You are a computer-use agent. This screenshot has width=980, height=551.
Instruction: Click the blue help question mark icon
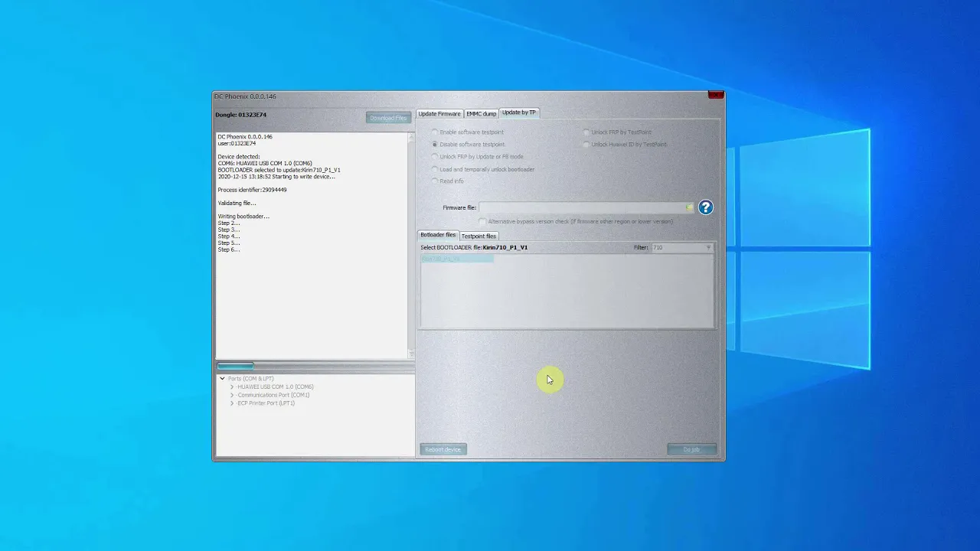pyautogui.click(x=705, y=207)
